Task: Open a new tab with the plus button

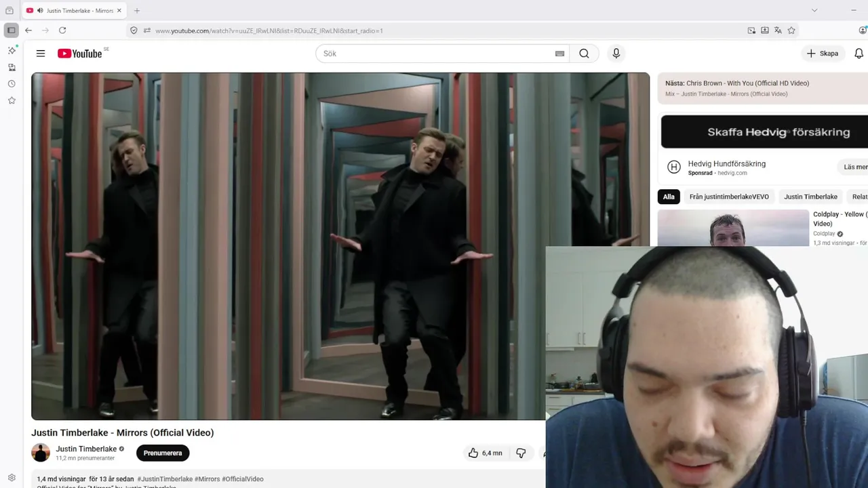Action: (x=137, y=11)
